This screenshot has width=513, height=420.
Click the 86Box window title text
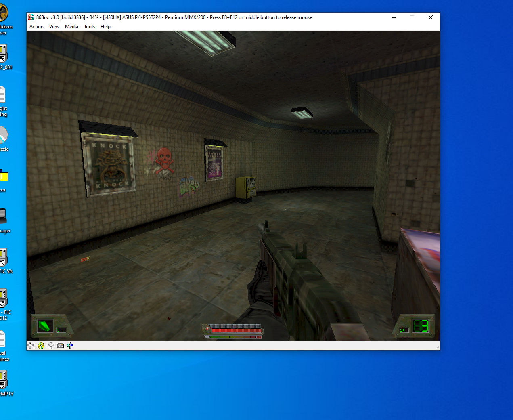pyautogui.click(x=174, y=17)
